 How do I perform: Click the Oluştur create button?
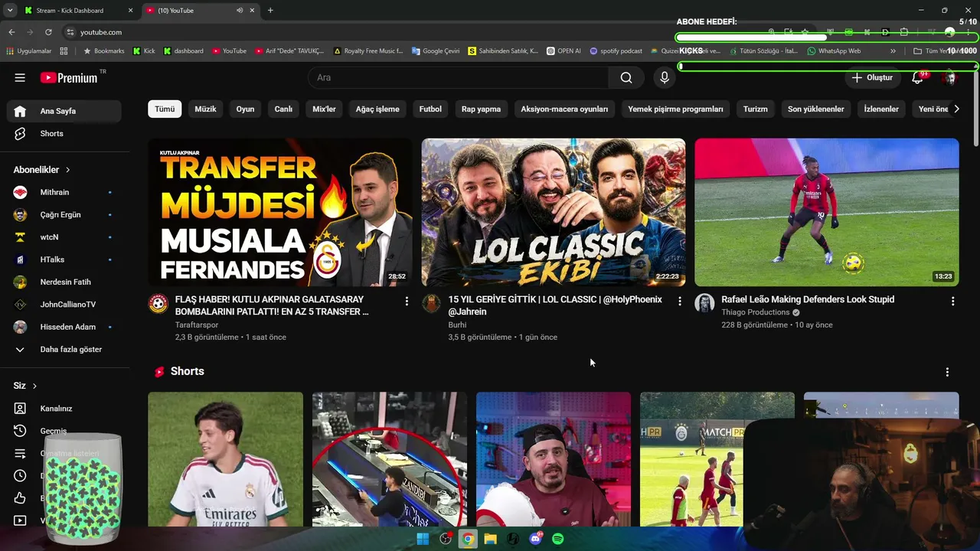(872, 77)
